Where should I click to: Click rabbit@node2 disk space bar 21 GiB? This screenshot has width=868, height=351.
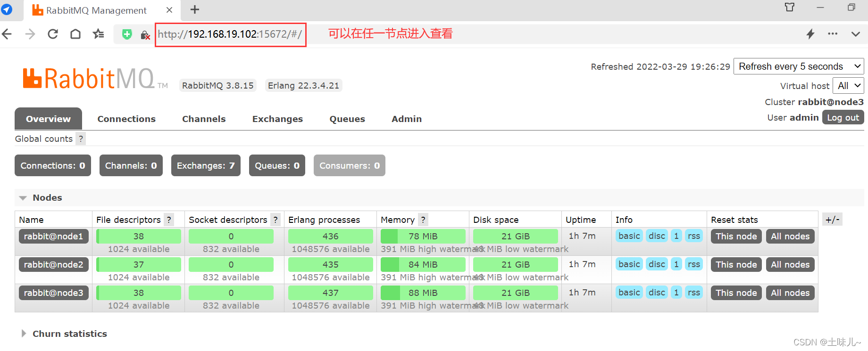pos(516,264)
